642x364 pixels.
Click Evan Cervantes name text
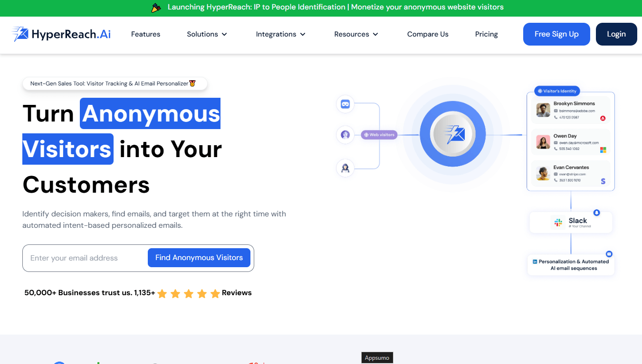571,168
